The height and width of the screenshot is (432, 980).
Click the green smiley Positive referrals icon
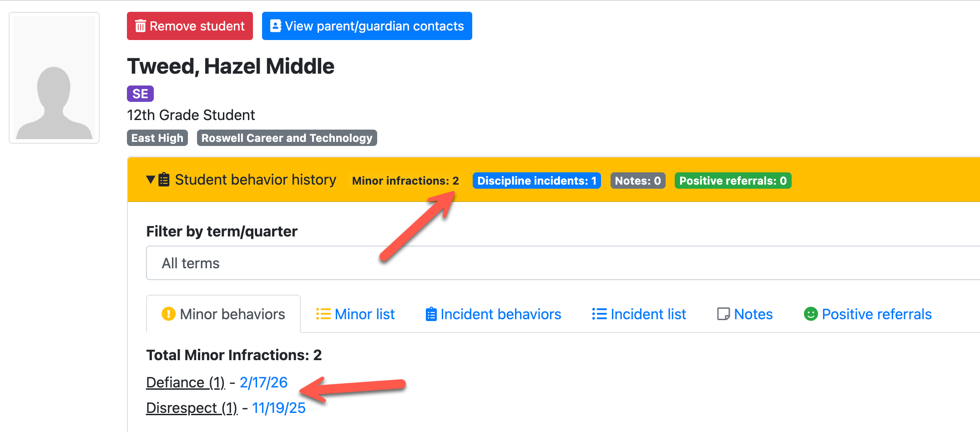(811, 314)
